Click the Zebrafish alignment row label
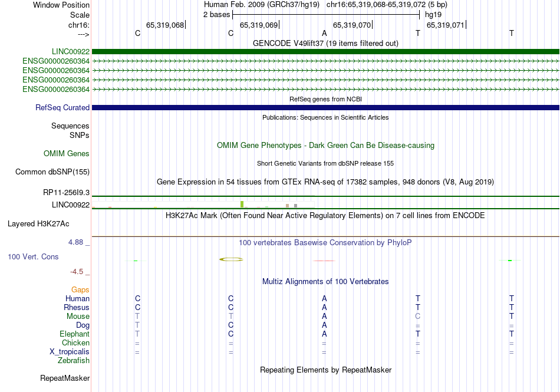560x392 pixels. coord(74,361)
